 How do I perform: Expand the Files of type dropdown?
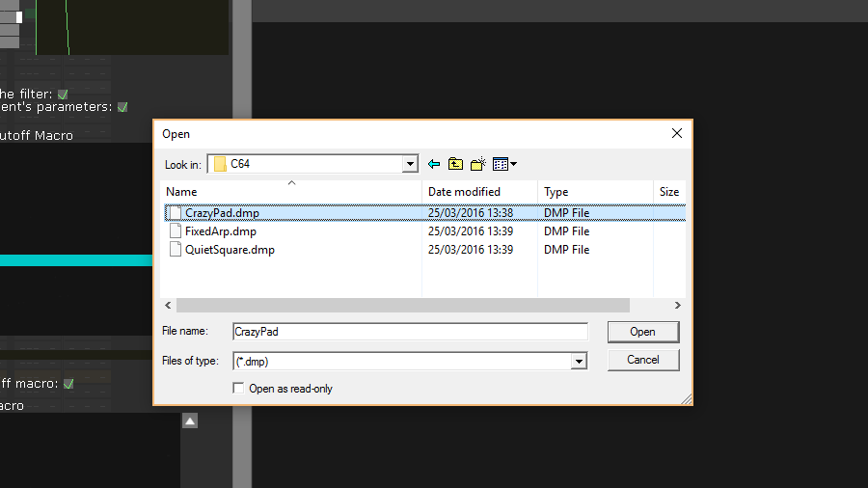pyautogui.click(x=579, y=362)
